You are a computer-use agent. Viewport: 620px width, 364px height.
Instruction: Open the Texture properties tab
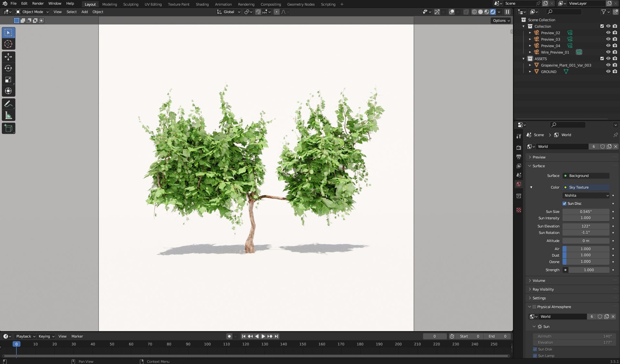pos(519,210)
